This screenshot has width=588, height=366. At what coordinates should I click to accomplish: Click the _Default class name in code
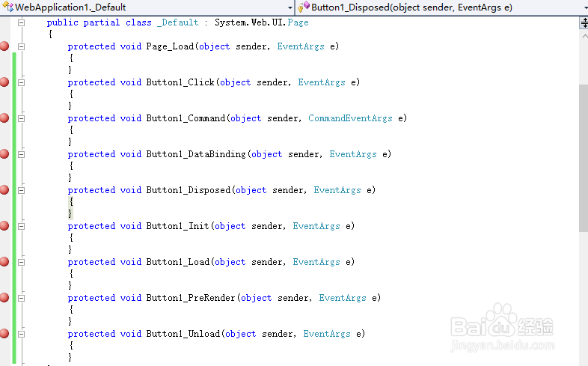(x=178, y=22)
